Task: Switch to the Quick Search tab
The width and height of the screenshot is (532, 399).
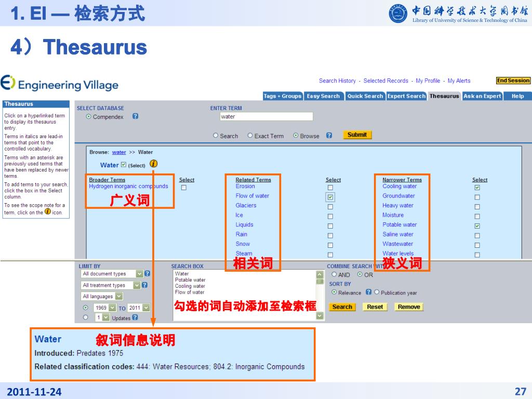Action: coord(365,96)
